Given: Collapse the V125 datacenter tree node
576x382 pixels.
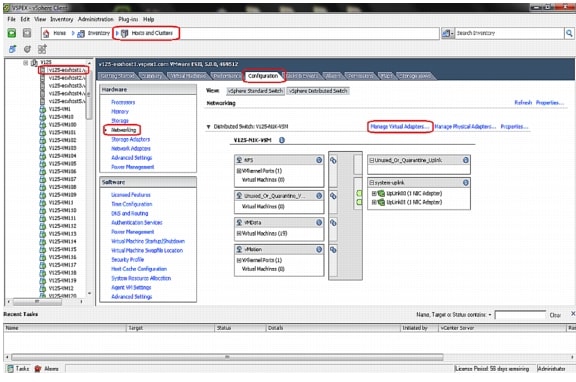Looking at the screenshot, I should 25,62.
